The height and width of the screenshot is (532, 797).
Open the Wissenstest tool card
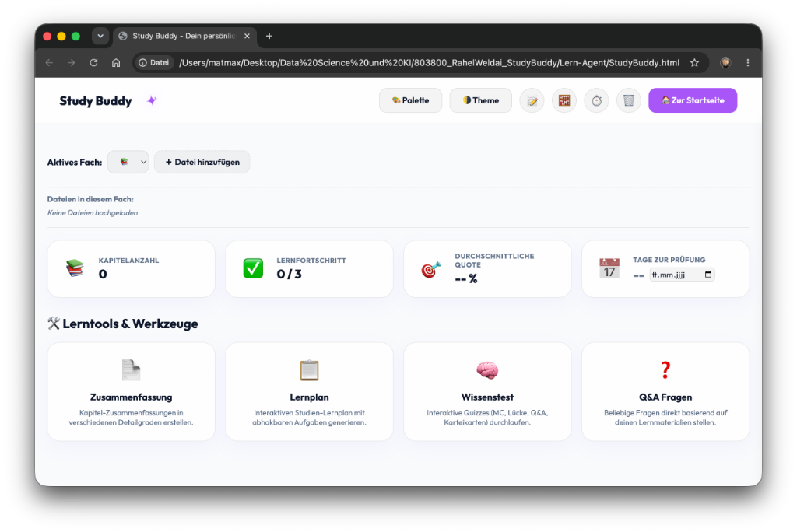click(x=487, y=392)
